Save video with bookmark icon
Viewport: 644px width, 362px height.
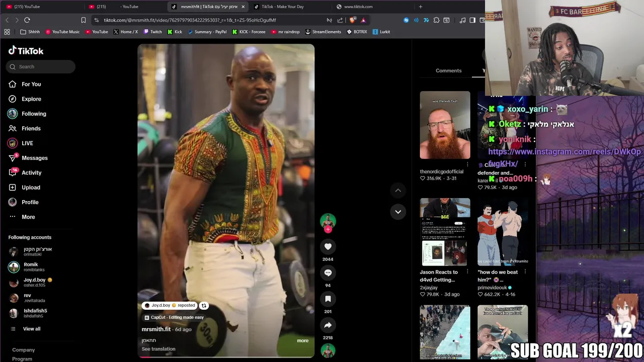pos(328,299)
